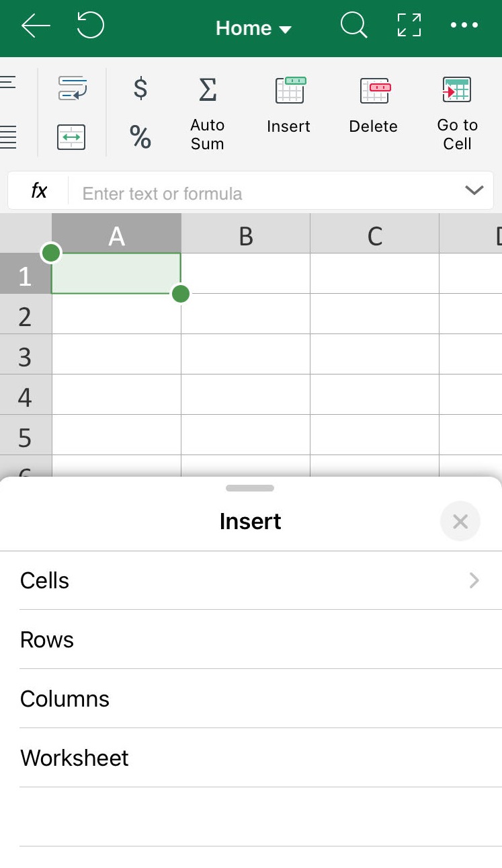Tap the AutoSum sigma icon
This screenshot has height=868, width=502.
(x=208, y=89)
